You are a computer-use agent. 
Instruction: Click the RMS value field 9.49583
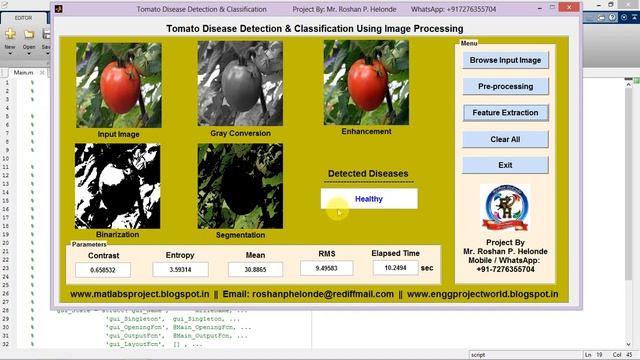327,268
